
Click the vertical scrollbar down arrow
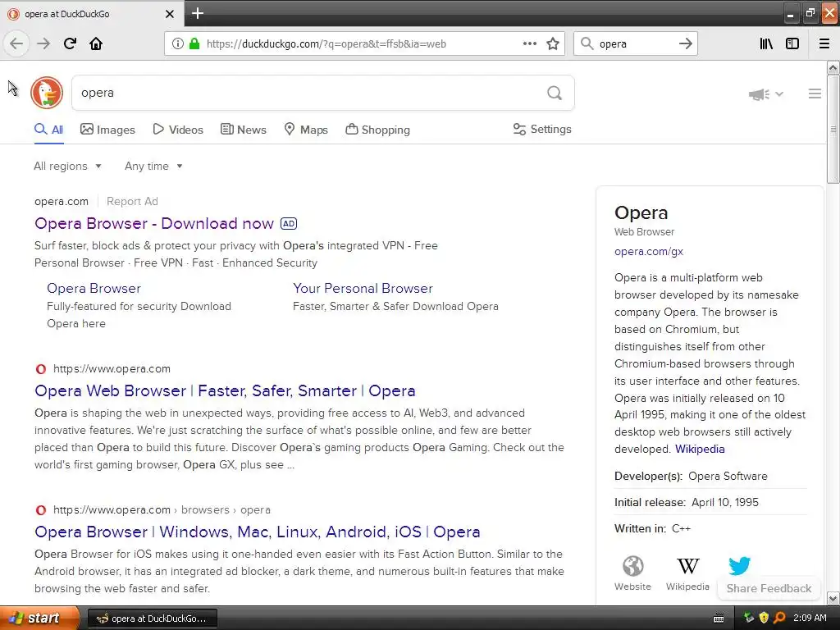833,598
